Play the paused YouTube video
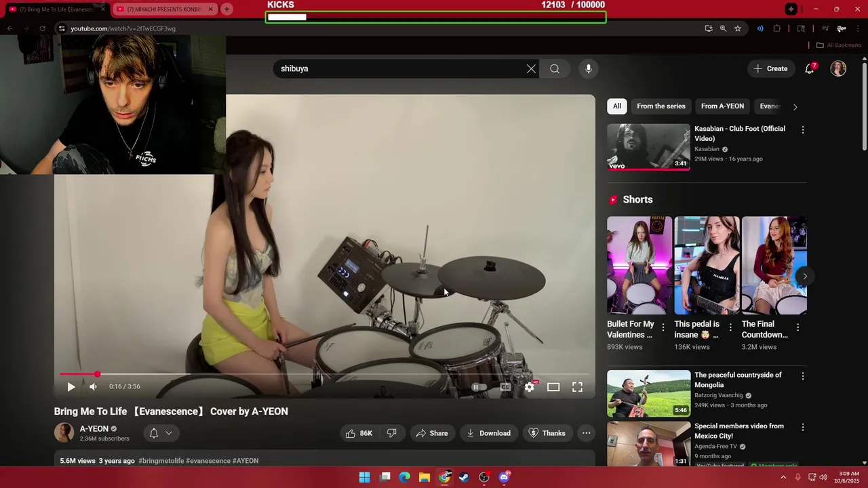Screen dimensions: 868x488 [71, 387]
